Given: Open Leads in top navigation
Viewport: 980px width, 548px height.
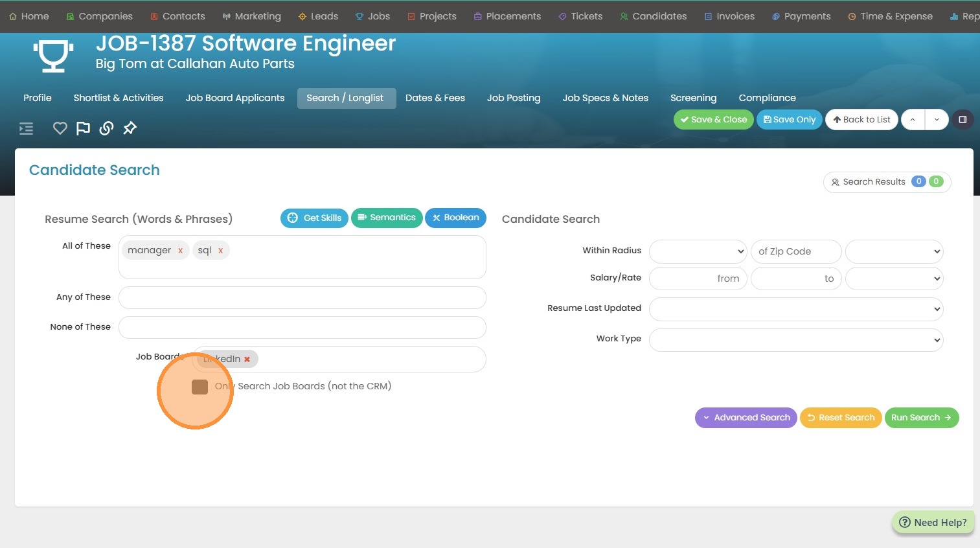Looking at the screenshot, I should 318,16.
